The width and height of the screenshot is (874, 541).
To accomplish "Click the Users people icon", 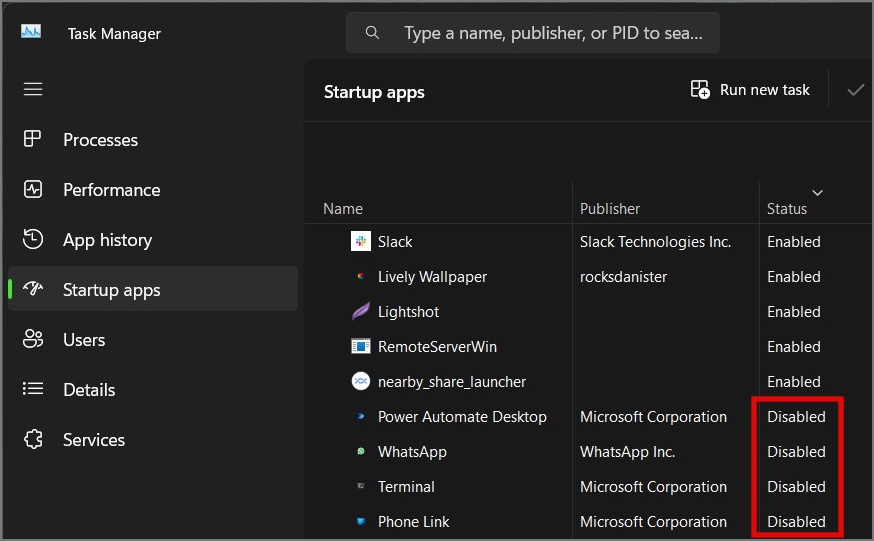I will [33, 339].
